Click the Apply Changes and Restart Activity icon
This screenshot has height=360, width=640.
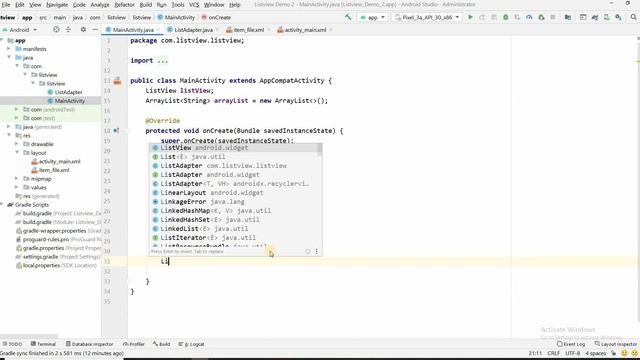[482, 17]
